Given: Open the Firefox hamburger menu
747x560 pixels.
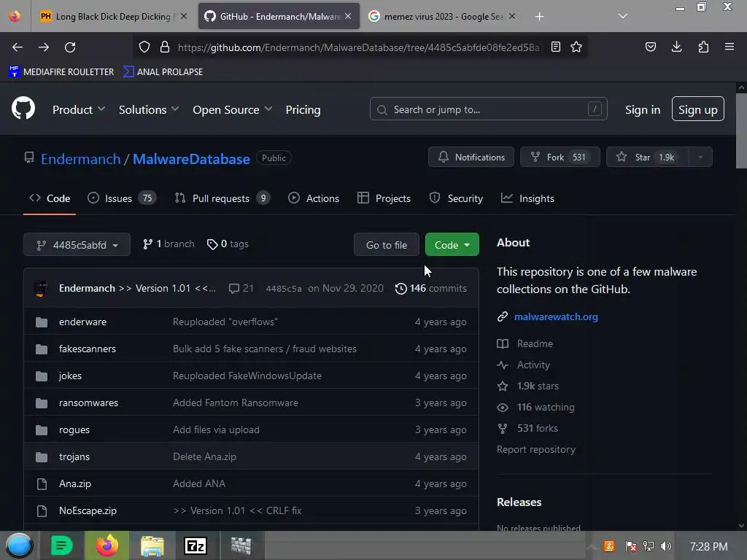Looking at the screenshot, I should 729,47.
